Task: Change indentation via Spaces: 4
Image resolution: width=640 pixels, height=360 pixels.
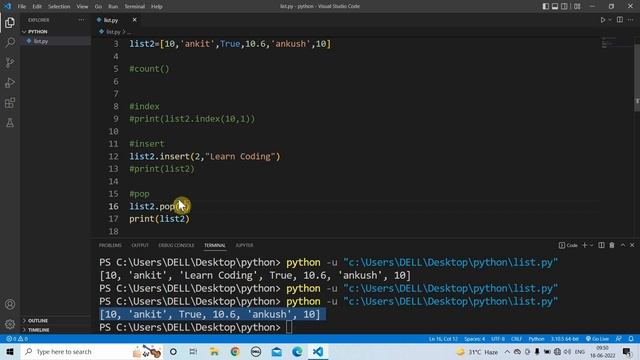Action: coord(475,339)
